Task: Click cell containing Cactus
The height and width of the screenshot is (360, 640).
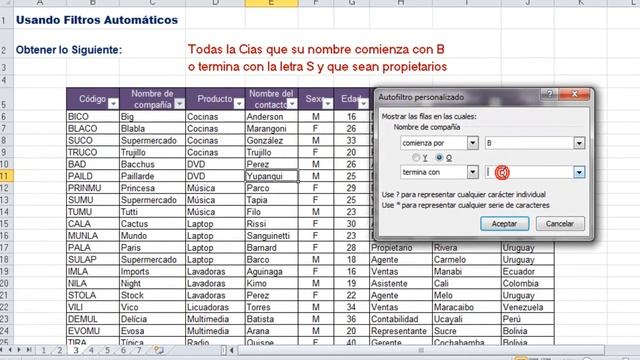Action: 152,224
